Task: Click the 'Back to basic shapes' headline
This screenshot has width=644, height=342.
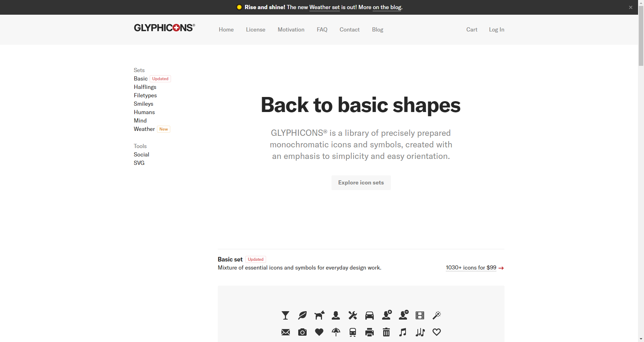Action: [x=361, y=105]
